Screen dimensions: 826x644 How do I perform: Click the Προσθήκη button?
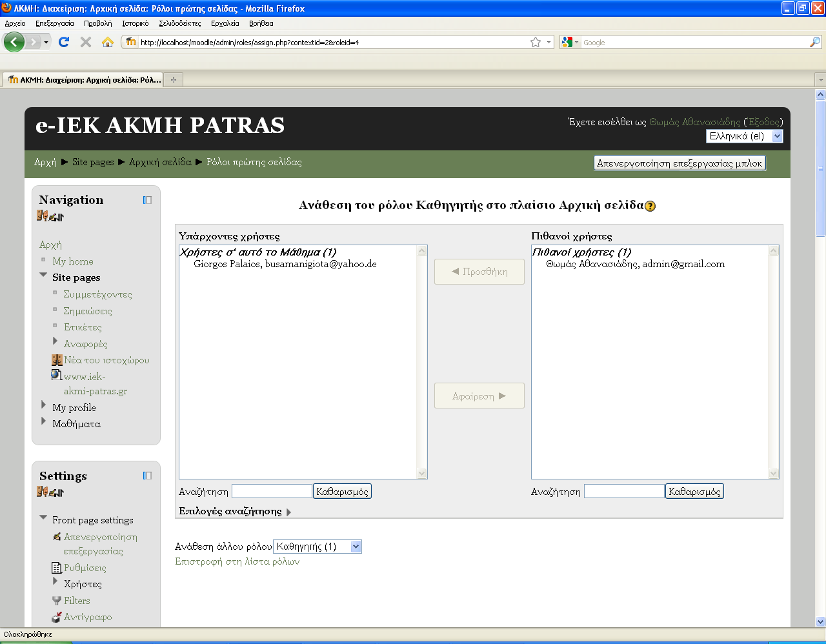click(x=479, y=272)
